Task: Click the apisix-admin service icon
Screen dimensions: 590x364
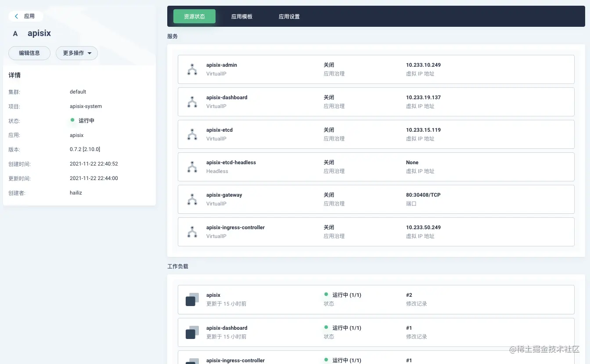Action: click(x=192, y=69)
